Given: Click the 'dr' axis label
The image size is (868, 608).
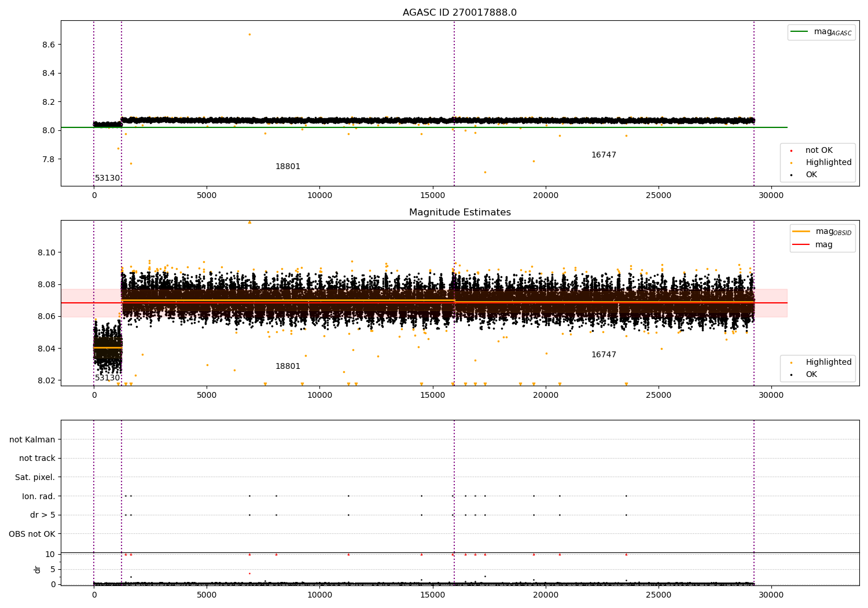Looking at the screenshot, I should click(38, 569).
